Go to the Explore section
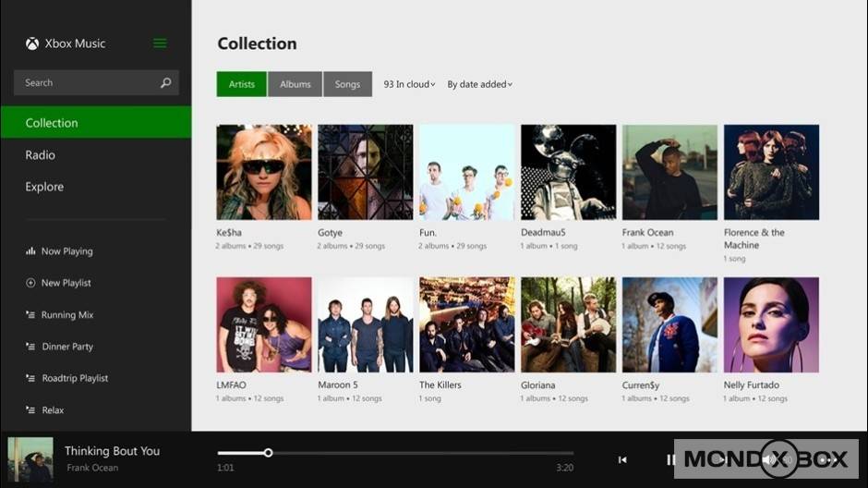Image resolution: width=868 pixels, height=488 pixels. pos(44,187)
